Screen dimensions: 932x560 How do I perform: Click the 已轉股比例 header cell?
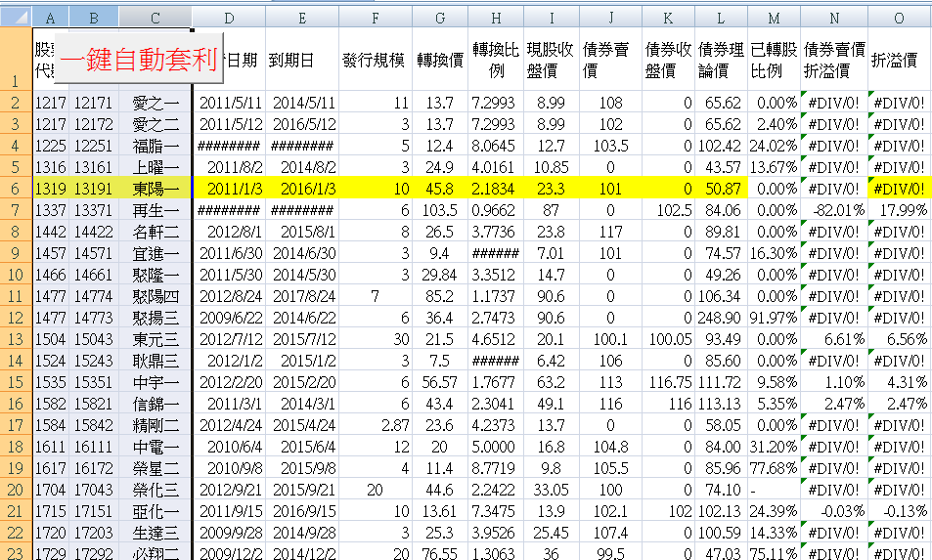click(x=774, y=60)
